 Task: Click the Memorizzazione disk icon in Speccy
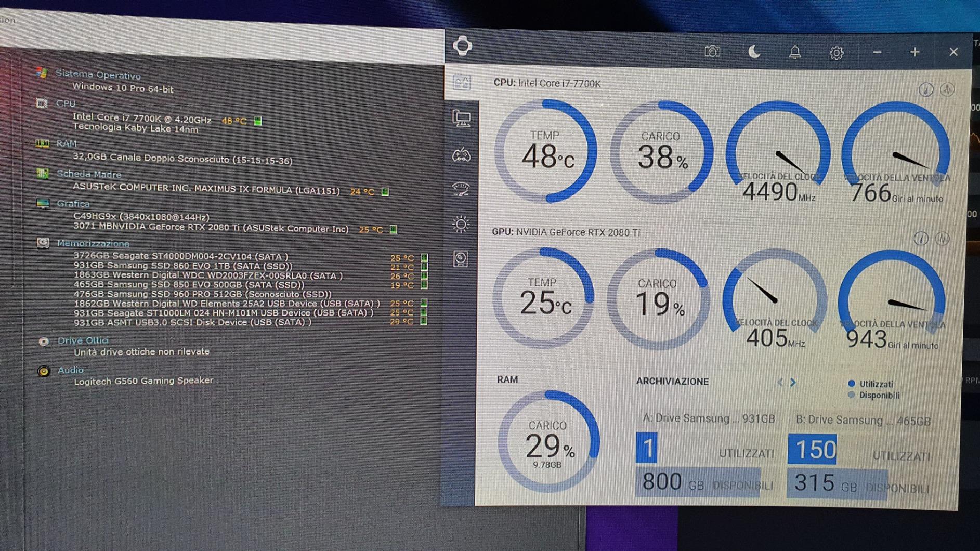tap(43, 243)
